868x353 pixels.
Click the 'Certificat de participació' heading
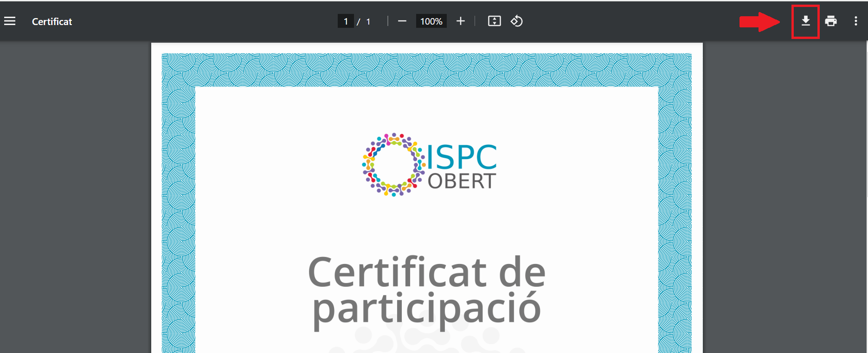[x=427, y=292]
